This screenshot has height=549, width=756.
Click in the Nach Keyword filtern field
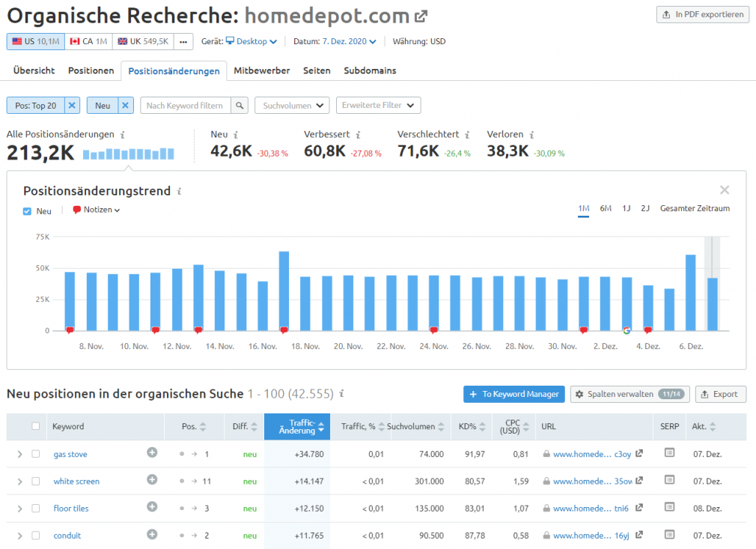click(x=186, y=105)
